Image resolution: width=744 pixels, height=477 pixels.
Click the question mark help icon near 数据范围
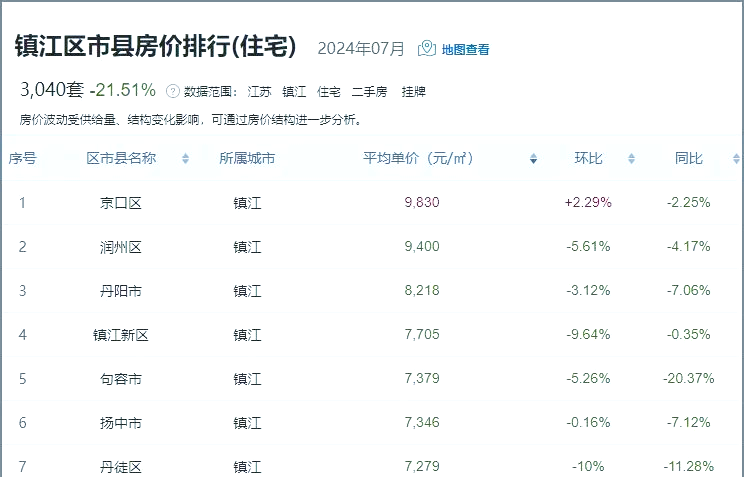[173, 91]
